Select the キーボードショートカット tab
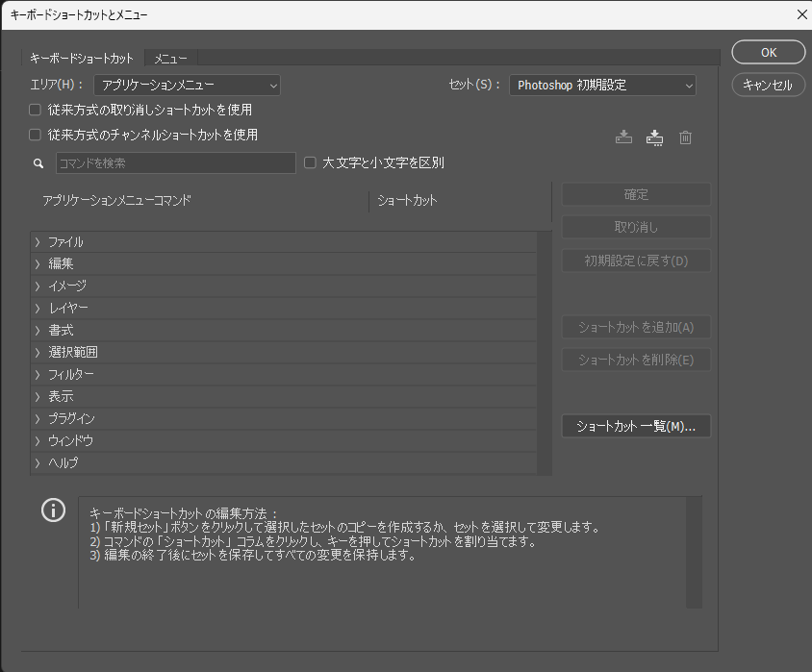Screen dimensions: 812x672 [x=82, y=59]
